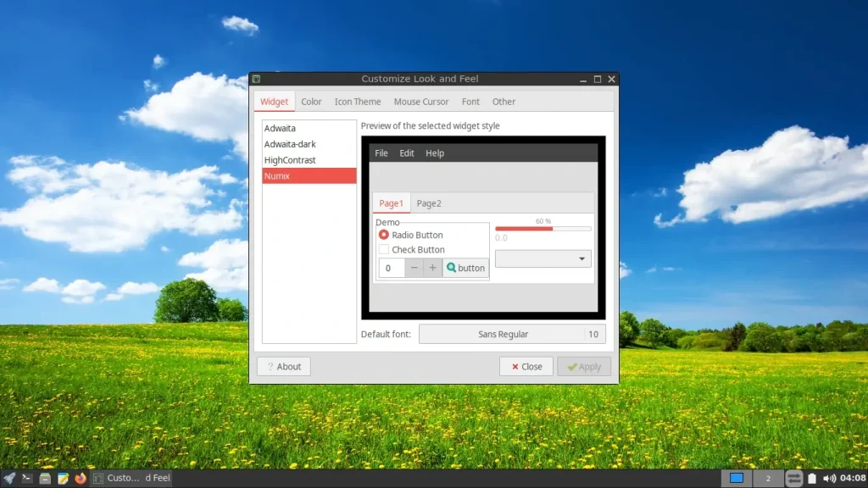
Task: Click the taskbar clock showing 04:08
Action: [x=853, y=478]
